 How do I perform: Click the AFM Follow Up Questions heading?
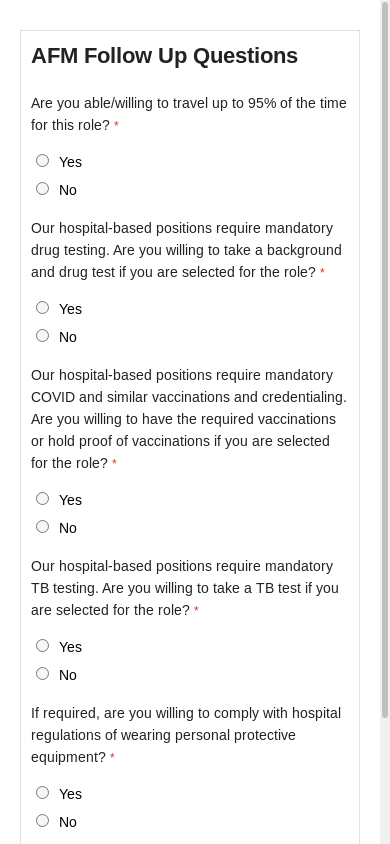pyautogui.click(x=165, y=56)
